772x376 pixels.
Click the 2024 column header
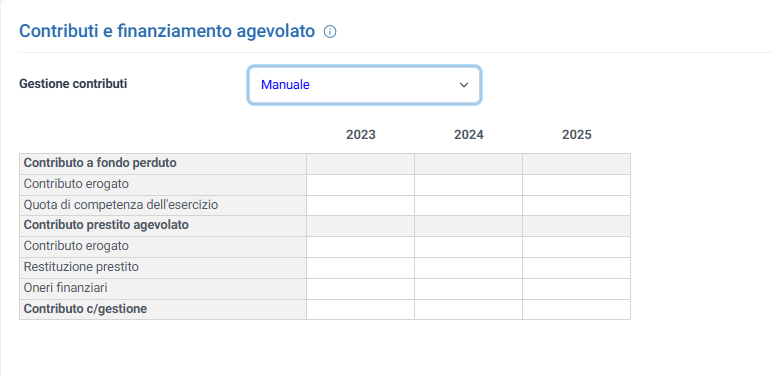pos(469,135)
